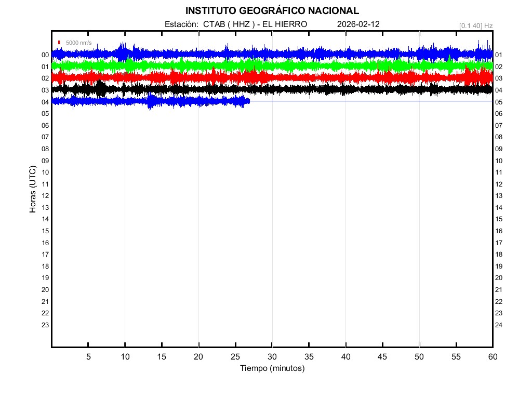Click the 5 tick on minutes axis

[88, 357]
